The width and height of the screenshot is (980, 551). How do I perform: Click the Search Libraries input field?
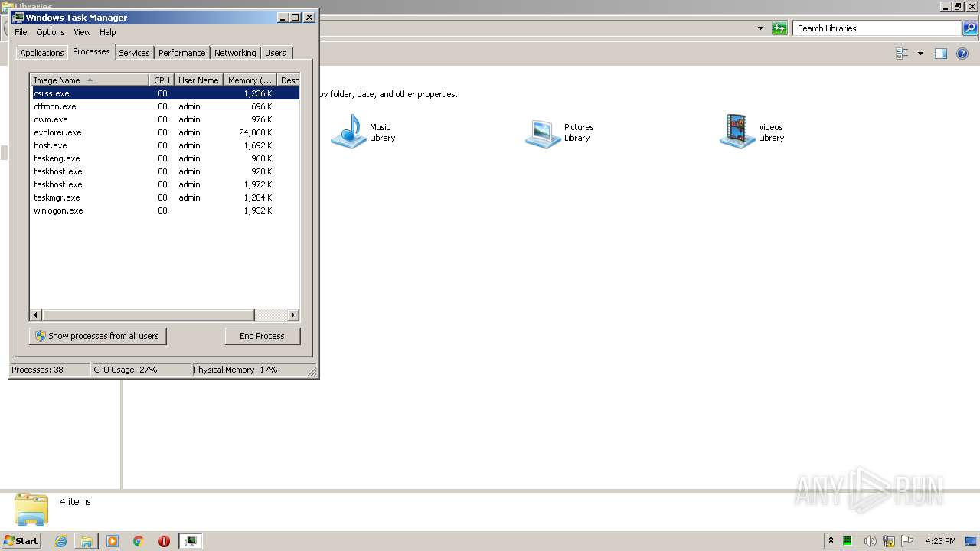point(877,28)
